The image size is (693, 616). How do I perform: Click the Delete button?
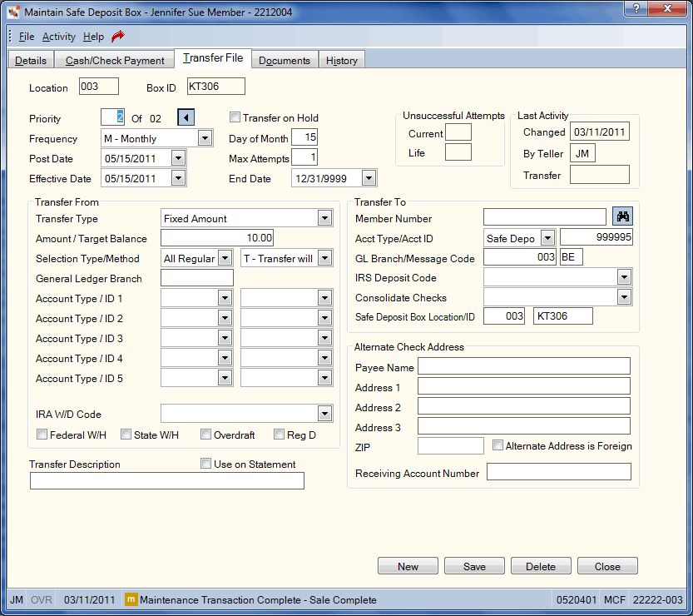coord(541,566)
